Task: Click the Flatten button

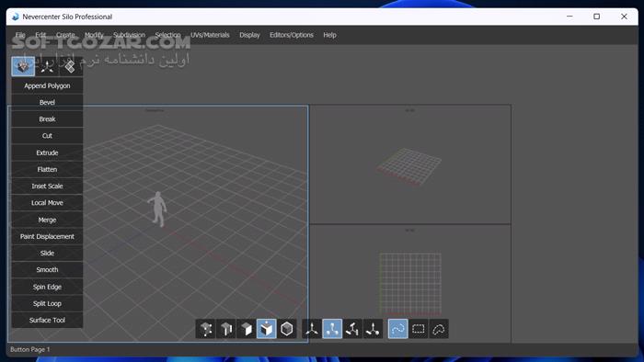Action: [47, 169]
